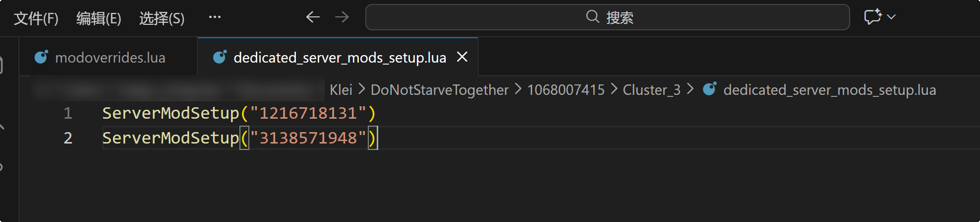Viewport: 980px width, 222px height.
Task: Click the Lua icon on modoverrides.lua tab
Action: (x=41, y=57)
